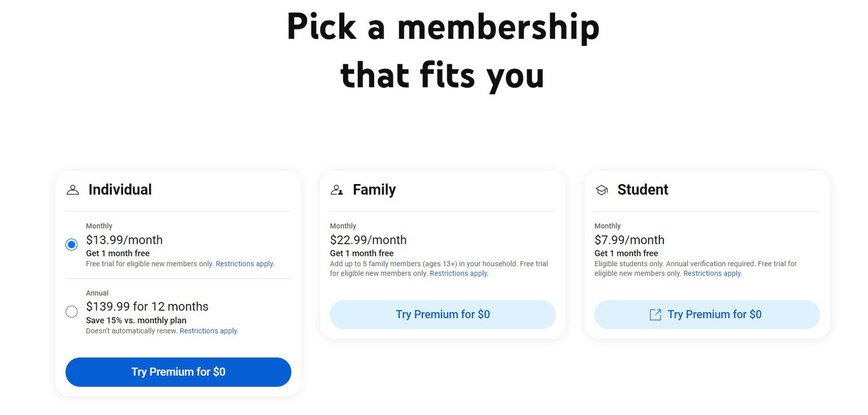Image resolution: width=868 pixels, height=415 pixels.
Task: Open Restrictions apply for the Family plan
Action: 458,273
